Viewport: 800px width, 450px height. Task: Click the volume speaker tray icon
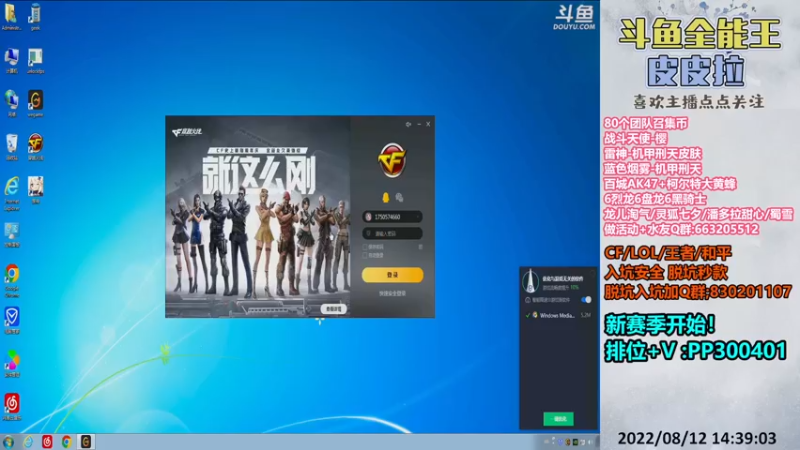[590, 442]
